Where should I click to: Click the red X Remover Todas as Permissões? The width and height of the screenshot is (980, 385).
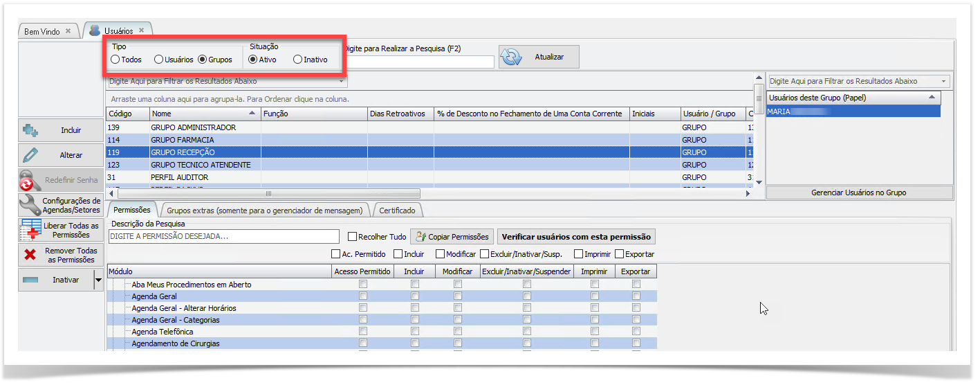point(30,255)
